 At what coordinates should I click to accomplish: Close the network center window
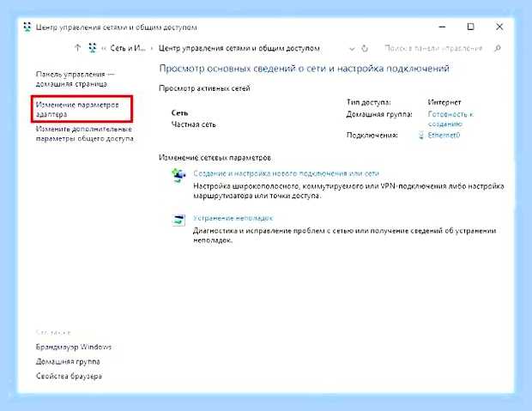click(499, 27)
